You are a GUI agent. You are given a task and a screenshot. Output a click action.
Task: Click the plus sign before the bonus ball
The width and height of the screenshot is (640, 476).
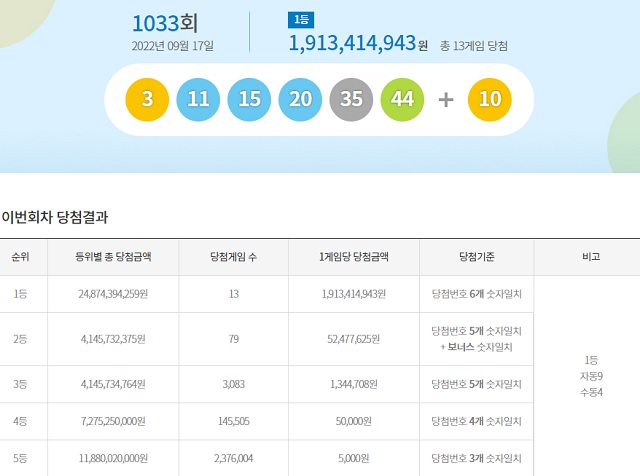[446, 100]
